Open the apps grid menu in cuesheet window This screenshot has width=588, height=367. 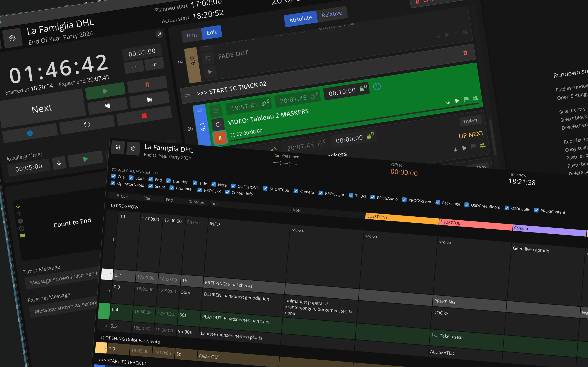point(118,147)
